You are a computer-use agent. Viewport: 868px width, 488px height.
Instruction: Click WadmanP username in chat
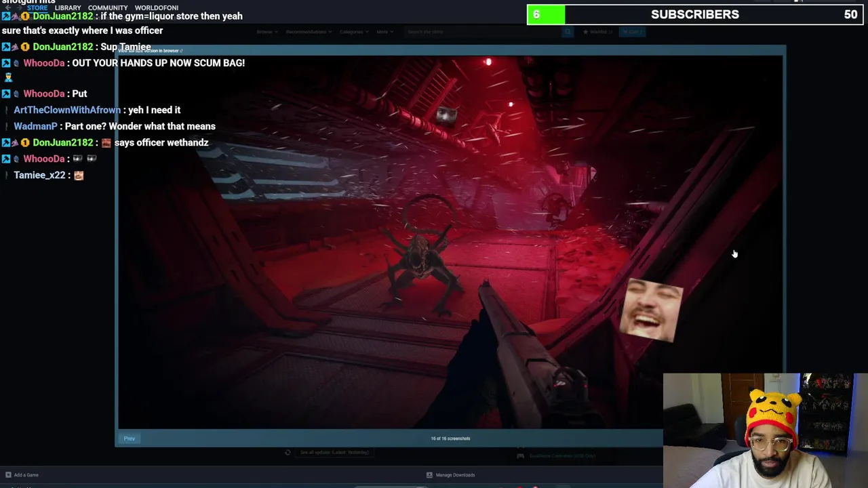click(35, 126)
